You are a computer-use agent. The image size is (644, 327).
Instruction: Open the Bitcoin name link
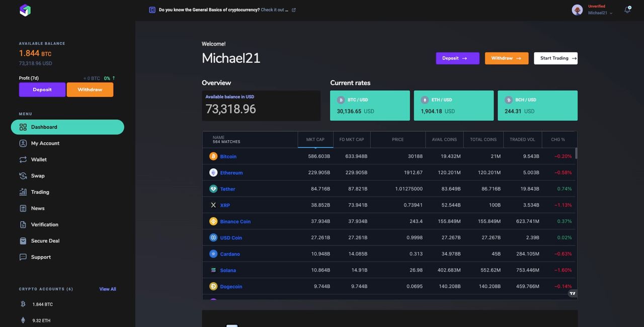tap(228, 156)
